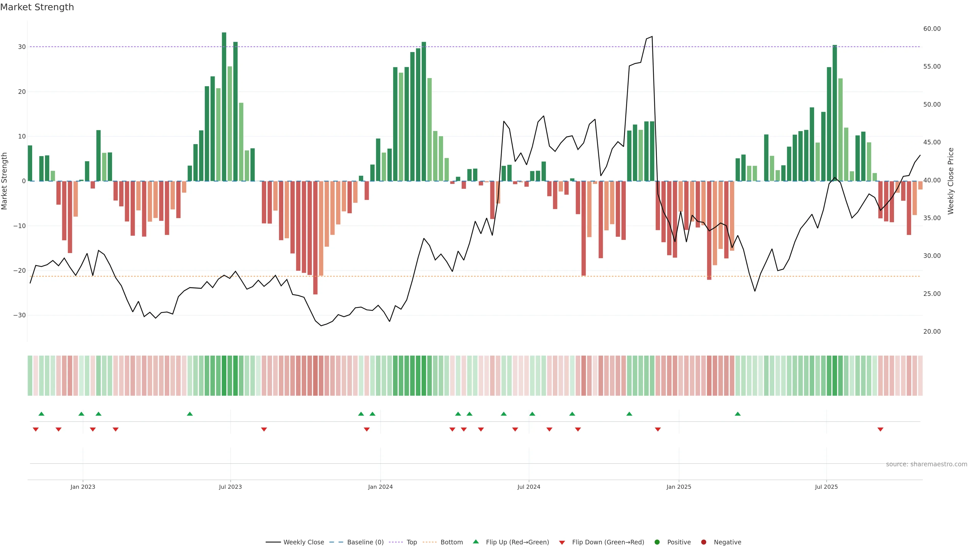Click the Market Strength chart title
Screen dimensions: 980x551
37,7
